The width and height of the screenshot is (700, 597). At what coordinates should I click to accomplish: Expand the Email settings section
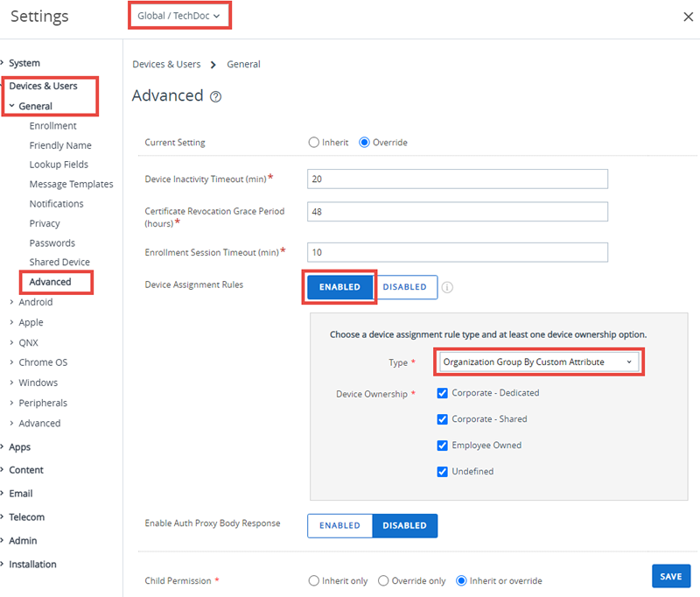pos(20,494)
